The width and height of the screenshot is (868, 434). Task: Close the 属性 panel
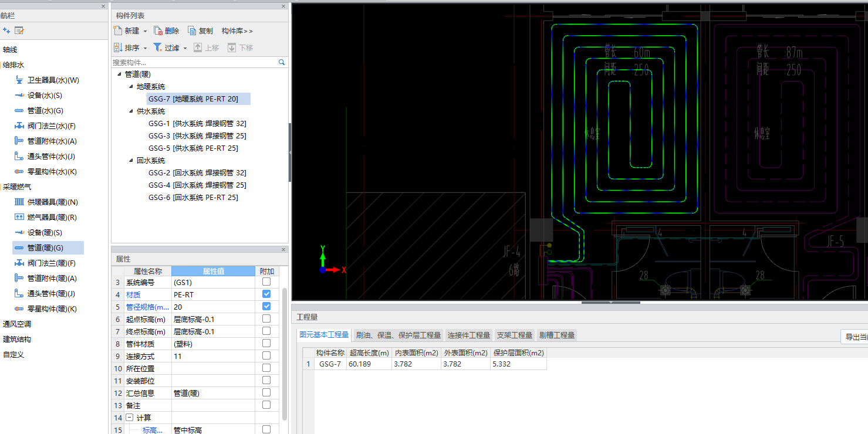283,249
